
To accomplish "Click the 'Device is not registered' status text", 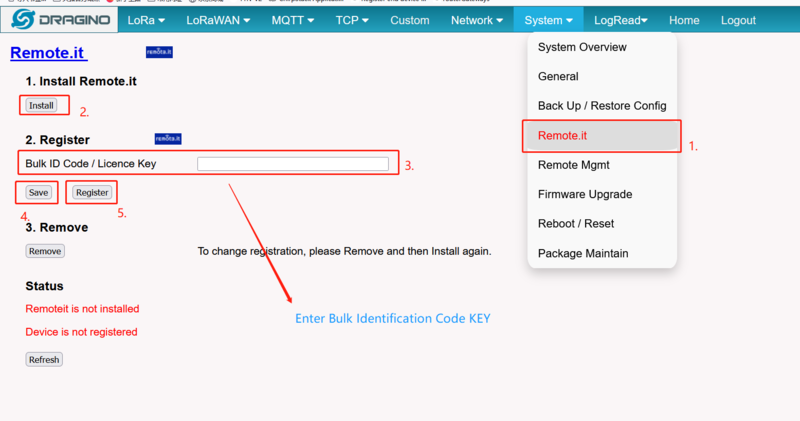I will (x=81, y=332).
